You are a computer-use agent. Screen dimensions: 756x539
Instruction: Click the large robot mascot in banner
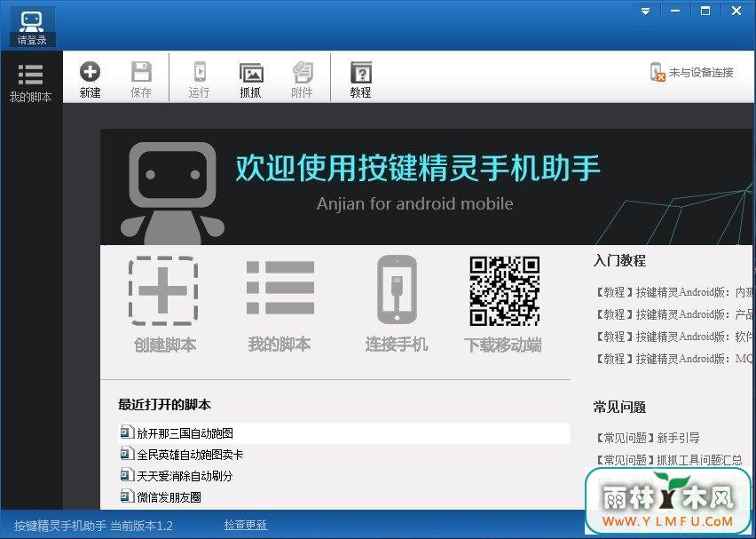click(173, 193)
